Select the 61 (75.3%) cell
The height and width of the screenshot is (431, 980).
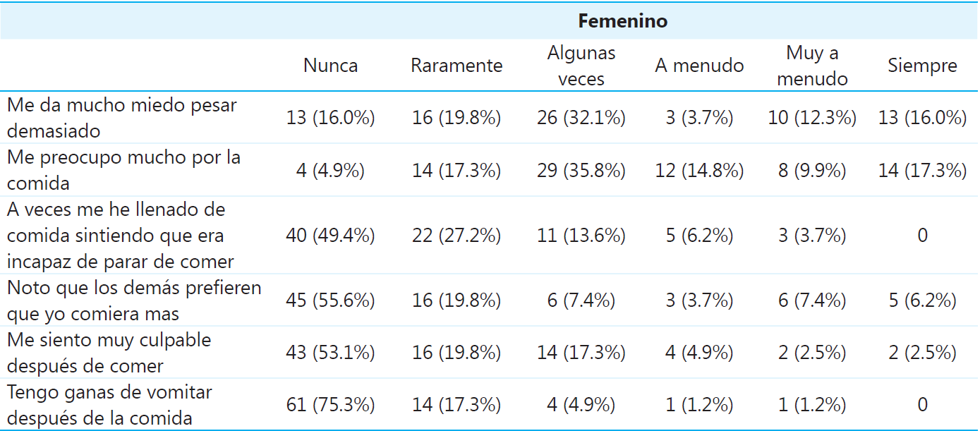point(330,405)
